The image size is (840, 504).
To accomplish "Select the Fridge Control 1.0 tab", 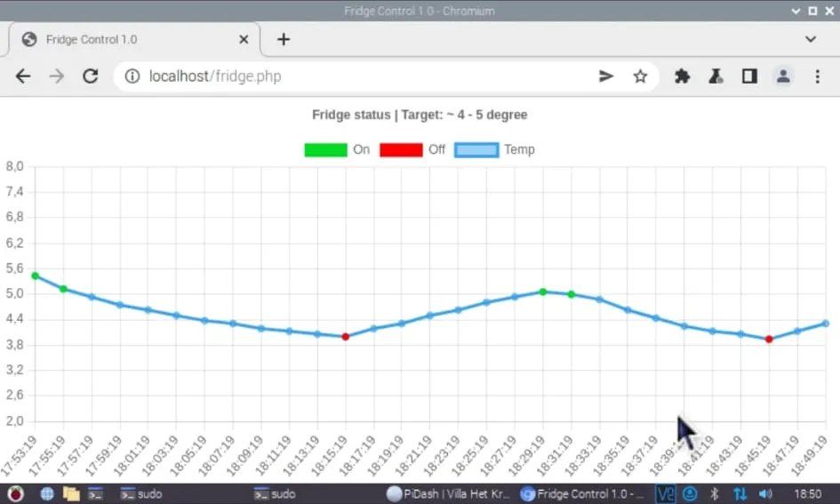I will (x=124, y=40).
